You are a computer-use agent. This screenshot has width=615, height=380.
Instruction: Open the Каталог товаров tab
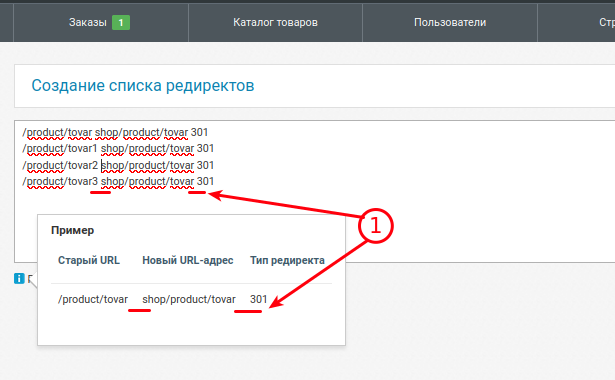pyautogui.click(x=275, y=22)
